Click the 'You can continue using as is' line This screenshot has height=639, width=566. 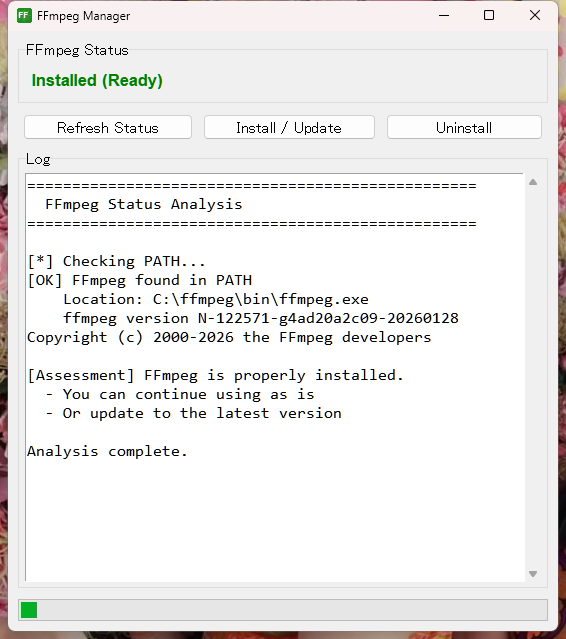pos(180,394)
